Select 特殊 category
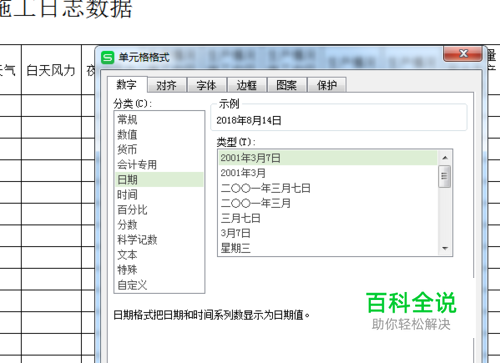Viewport: 500px width, 363px height. click(x=159, y=270)
